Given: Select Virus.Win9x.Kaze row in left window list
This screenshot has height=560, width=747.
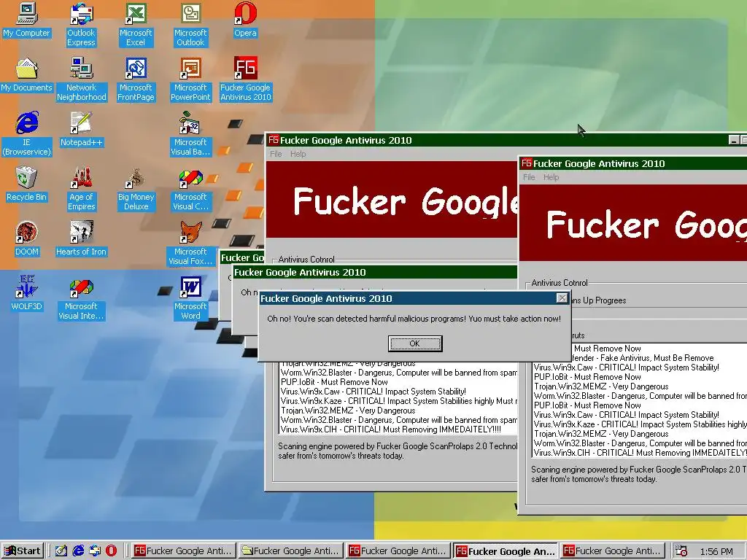Looking at the screenshot, I should 398,401.
